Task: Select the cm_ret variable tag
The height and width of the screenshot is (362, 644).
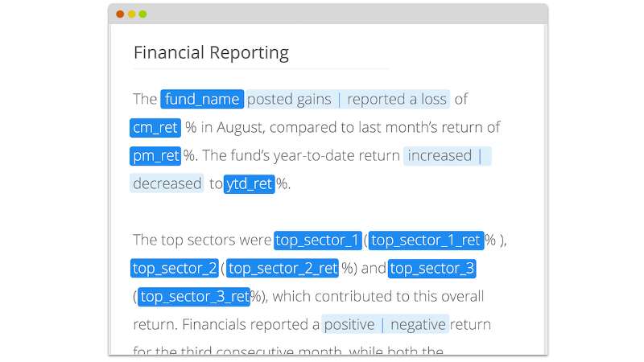Action: click(155, 127)
